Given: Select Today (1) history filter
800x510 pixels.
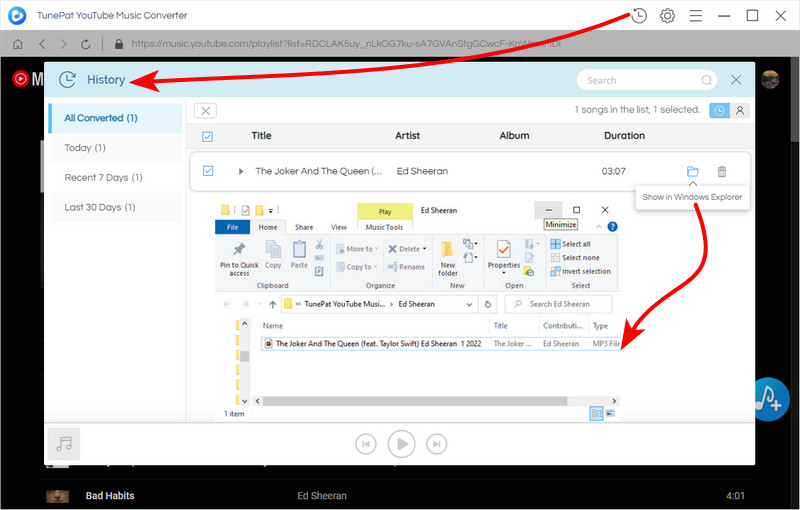Looking at the screenshot, I should coord(116,148).
